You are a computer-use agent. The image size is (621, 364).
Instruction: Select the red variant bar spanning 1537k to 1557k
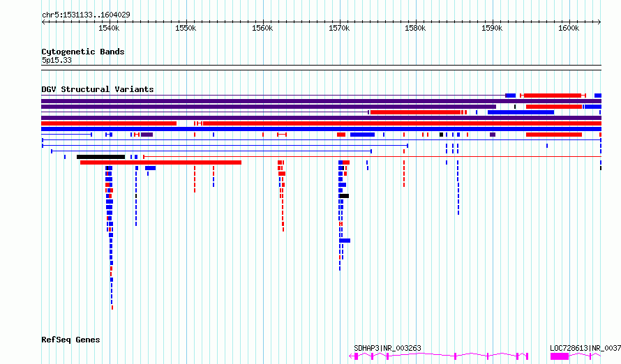coord(160,162)
